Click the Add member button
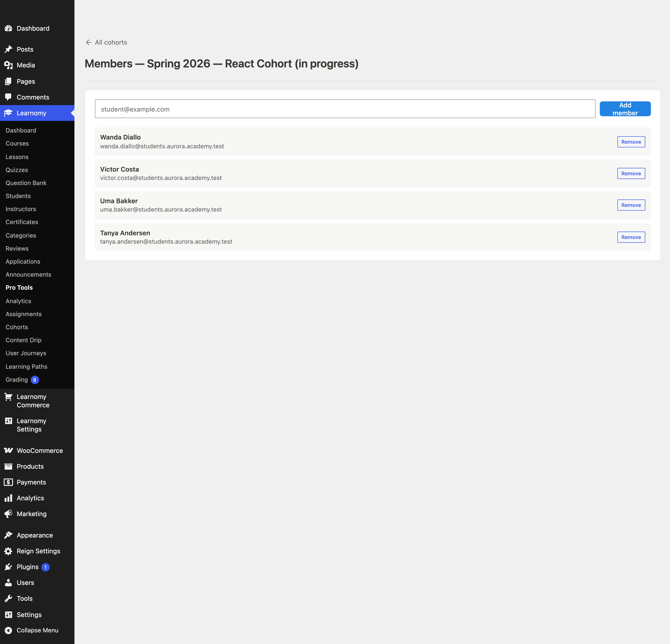This screenshot has height=644, width=670. 625,109
